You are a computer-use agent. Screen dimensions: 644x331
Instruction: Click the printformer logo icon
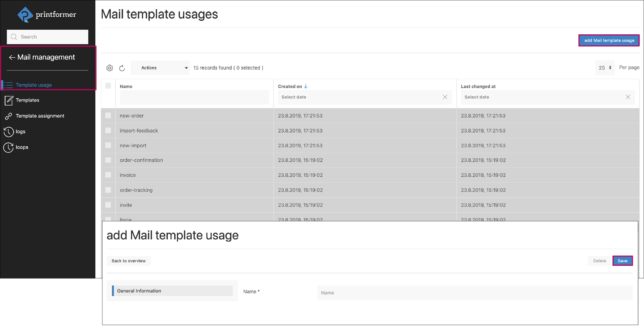[25, 15]
